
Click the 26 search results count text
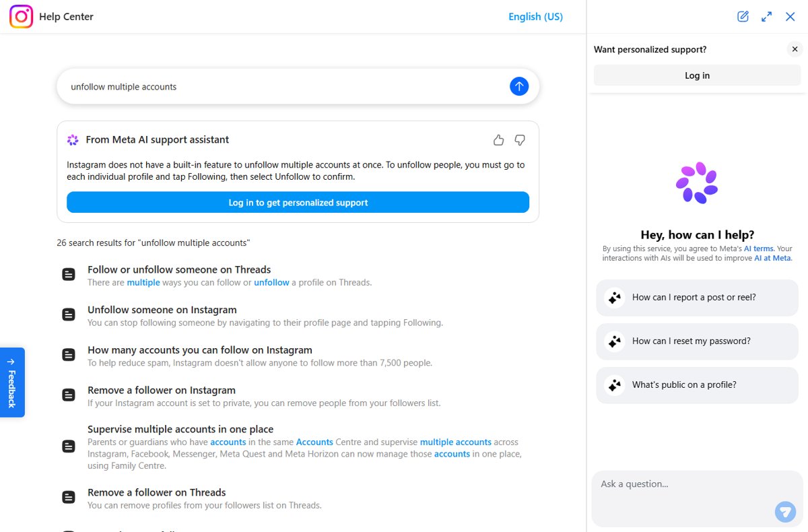pyautogui.click(x=153, y=242)
